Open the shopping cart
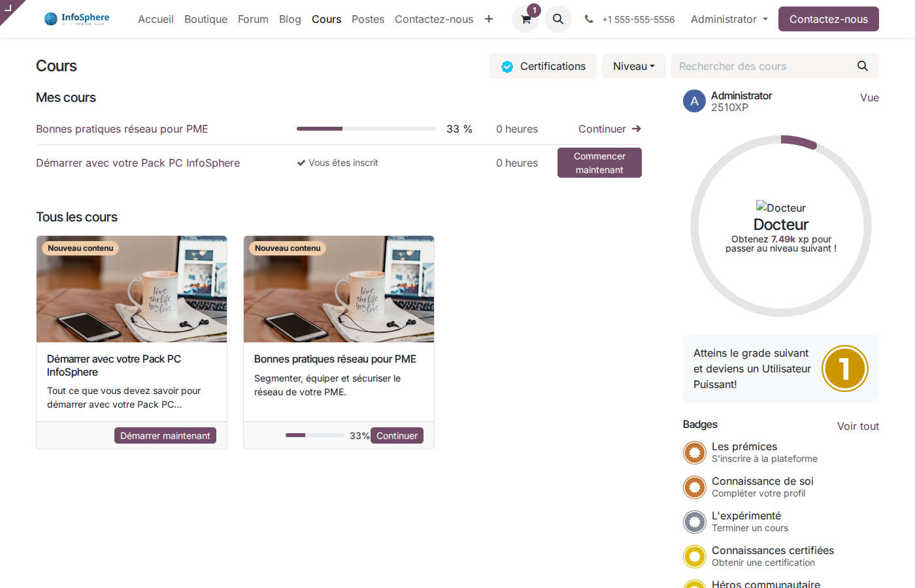 click(525, 19)
